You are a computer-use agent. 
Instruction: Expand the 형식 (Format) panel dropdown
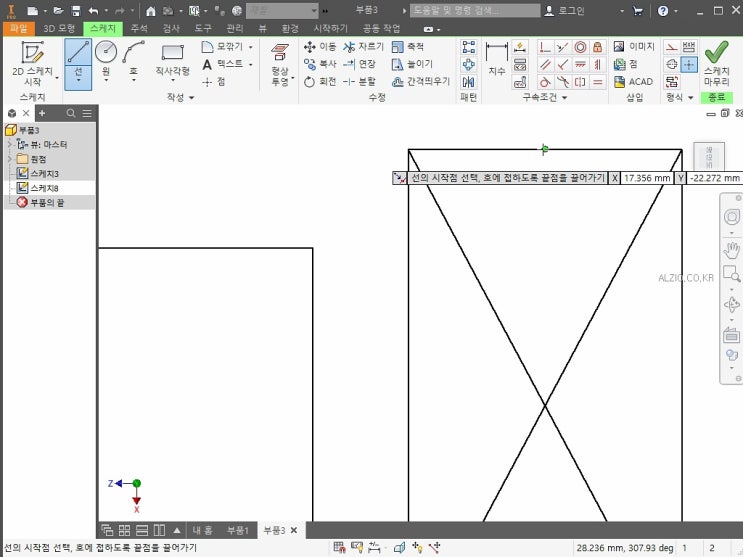[690, 98]
